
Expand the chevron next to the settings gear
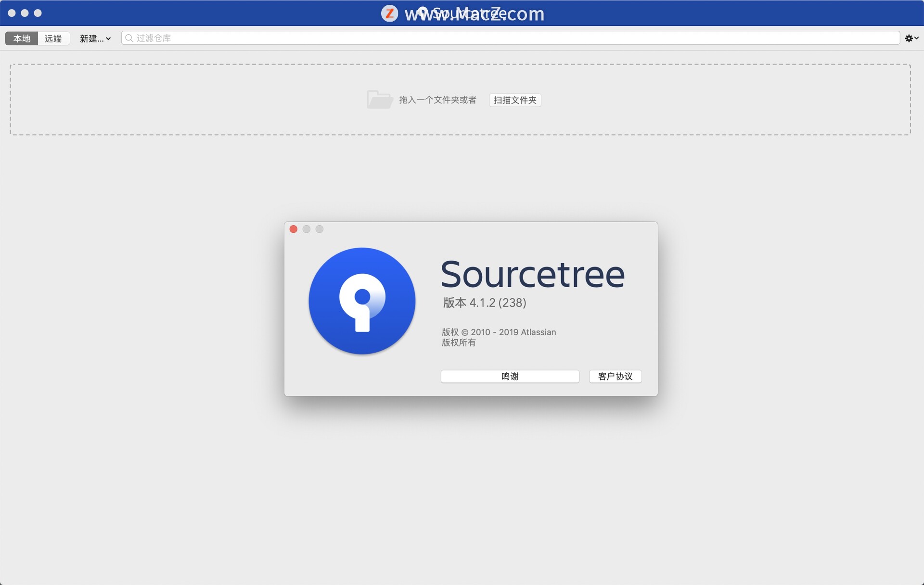[917, 38]
